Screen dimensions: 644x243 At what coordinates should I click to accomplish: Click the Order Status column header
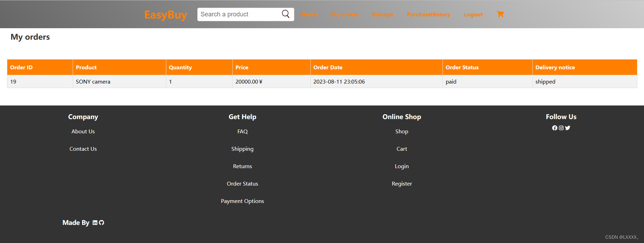tap(487, 67)
